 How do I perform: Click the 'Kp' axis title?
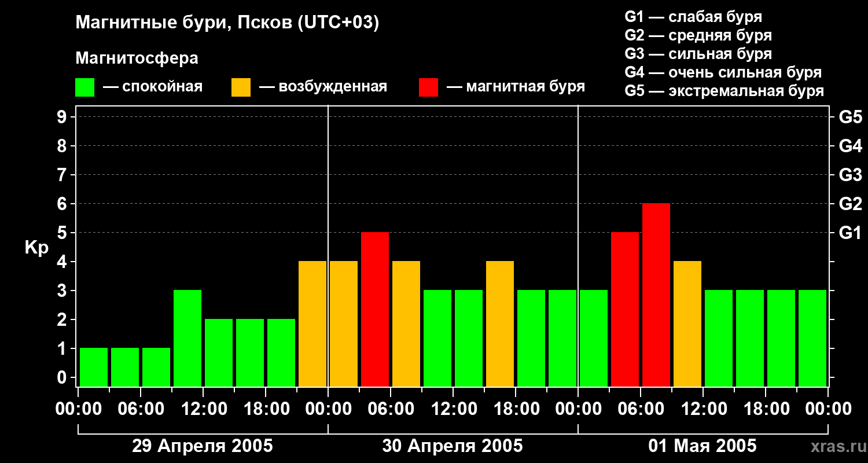pos(36,248)
